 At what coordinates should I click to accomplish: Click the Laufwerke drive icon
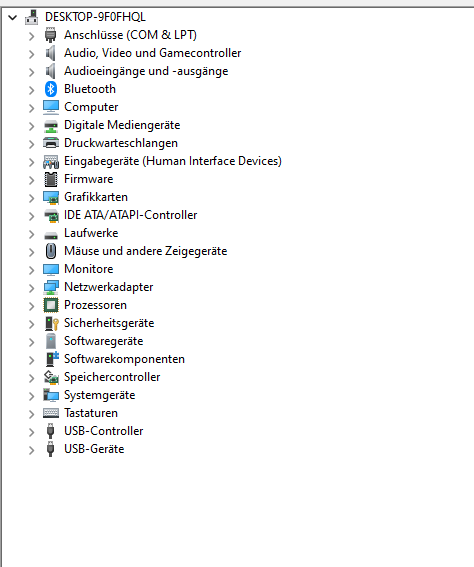point(51,235)
